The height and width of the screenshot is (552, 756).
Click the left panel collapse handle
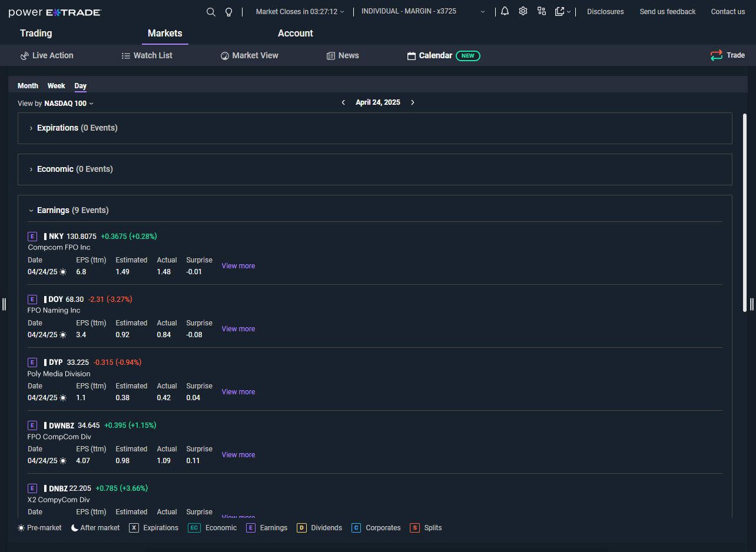pos(4,304)
